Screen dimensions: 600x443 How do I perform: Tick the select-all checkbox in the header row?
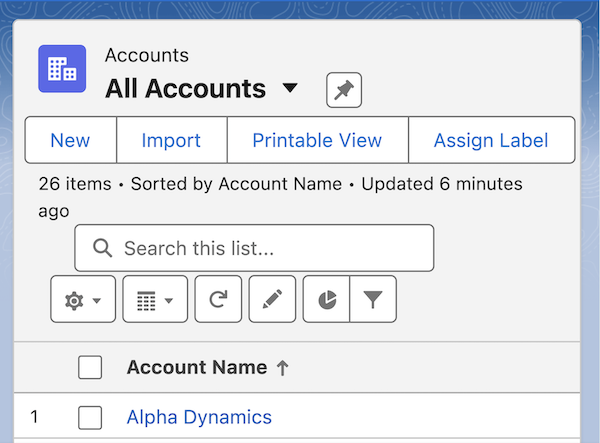(90, 367)
